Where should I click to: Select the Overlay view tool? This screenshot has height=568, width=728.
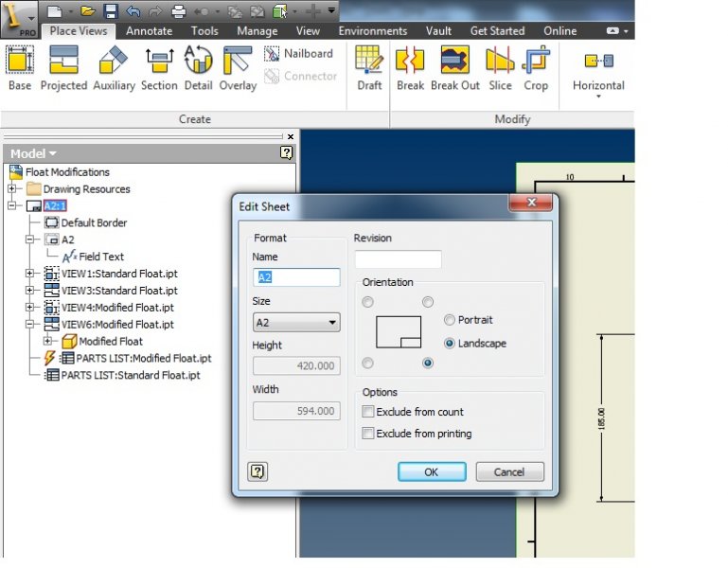[x=238, y=68]
